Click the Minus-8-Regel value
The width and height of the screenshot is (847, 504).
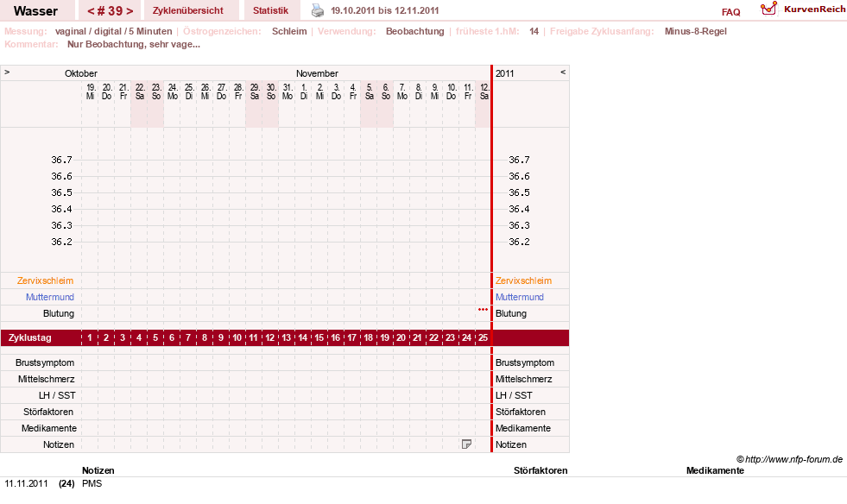tap(696, 31)
